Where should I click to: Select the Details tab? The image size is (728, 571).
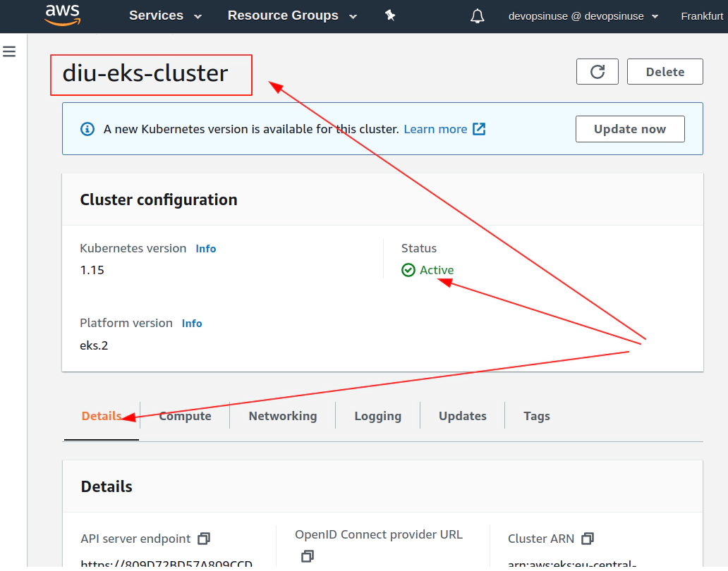point(102,416)
